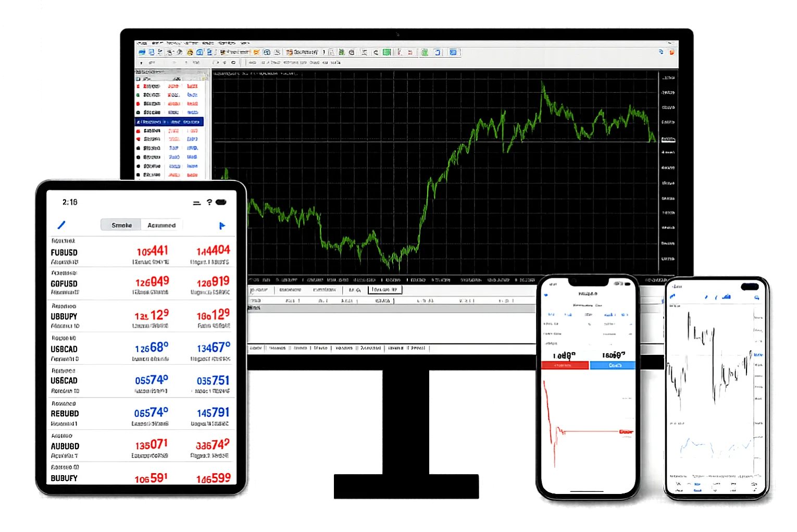Tap FUBUSD bid price 105441

pyautogui.click(x=152, y=251)
